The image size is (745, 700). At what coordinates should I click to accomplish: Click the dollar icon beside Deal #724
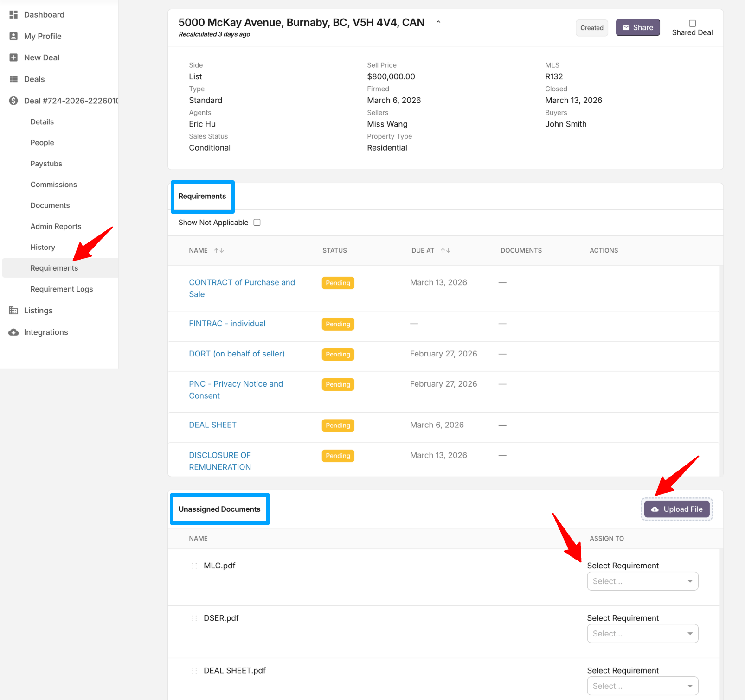click(13, 101)
